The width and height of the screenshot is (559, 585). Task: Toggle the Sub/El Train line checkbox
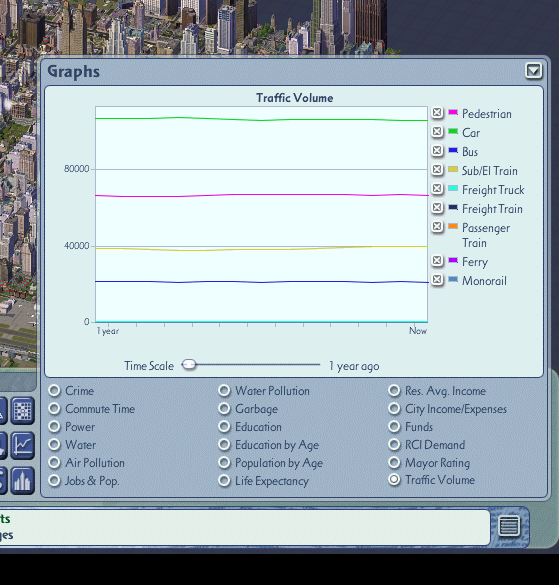(x=437, y=170)
